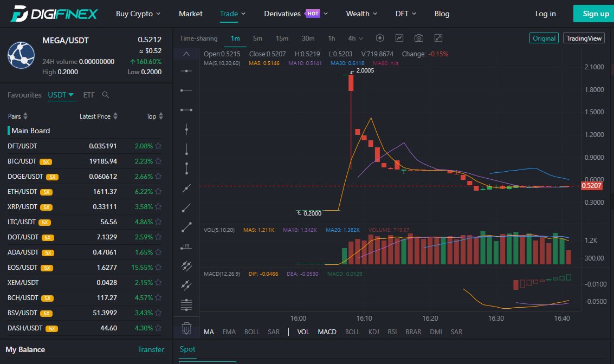Expand the Buy Crypto menu
Screen dimensions: 614x364
tap(138, 14)
